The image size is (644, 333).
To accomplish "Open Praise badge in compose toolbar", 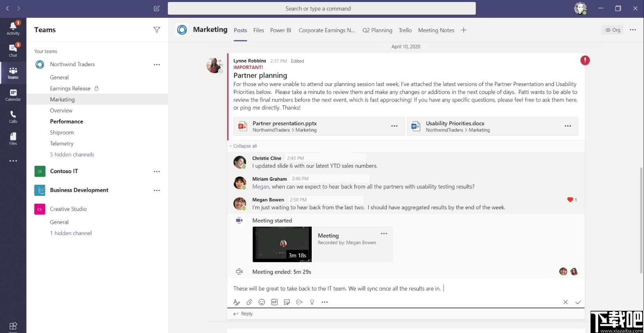I will [x=312, y=302].
